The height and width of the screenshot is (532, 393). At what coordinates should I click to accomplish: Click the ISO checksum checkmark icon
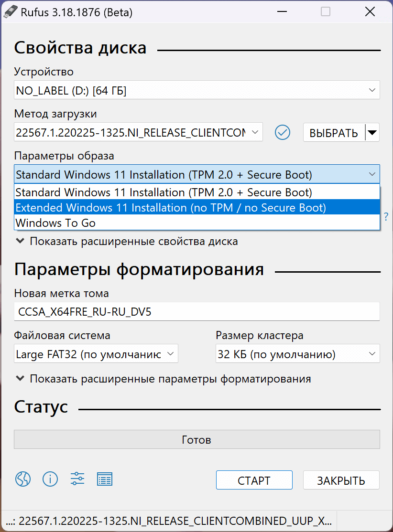(283, 132)
